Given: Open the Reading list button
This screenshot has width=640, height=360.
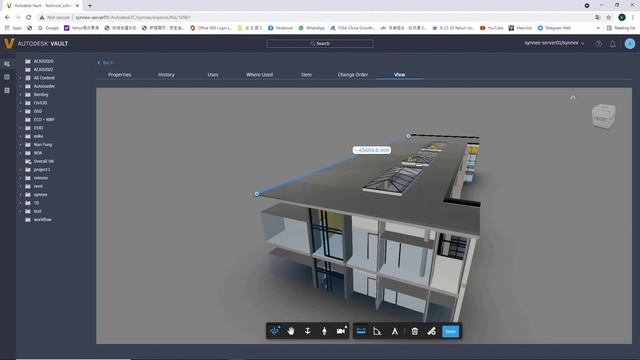Looking at the screenshot, I should click(x=621, y=28).
